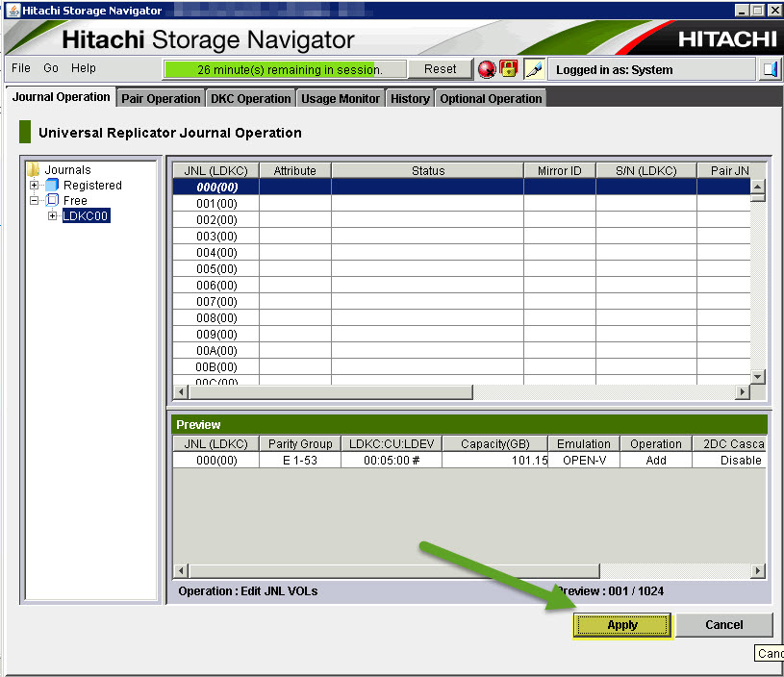The image size is (784, 677).
Task: Click S/N (LDKC) column header
Action: [646, 171]
